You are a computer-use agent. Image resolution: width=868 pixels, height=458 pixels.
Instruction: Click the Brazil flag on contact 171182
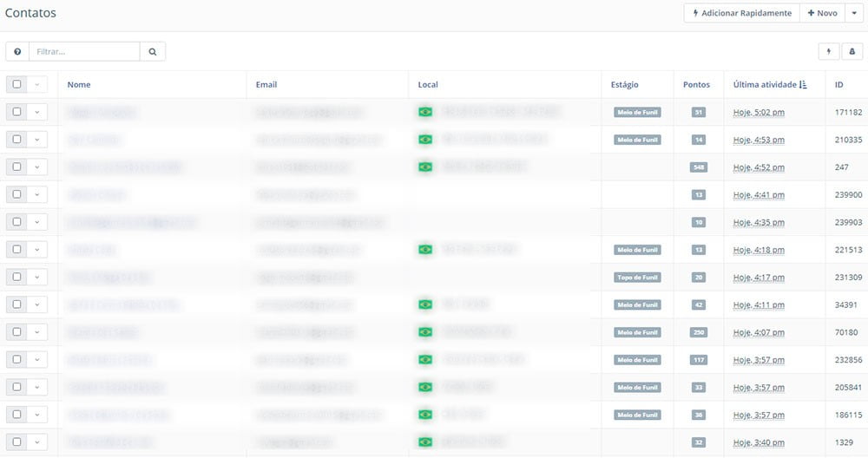tap(425, 112)
